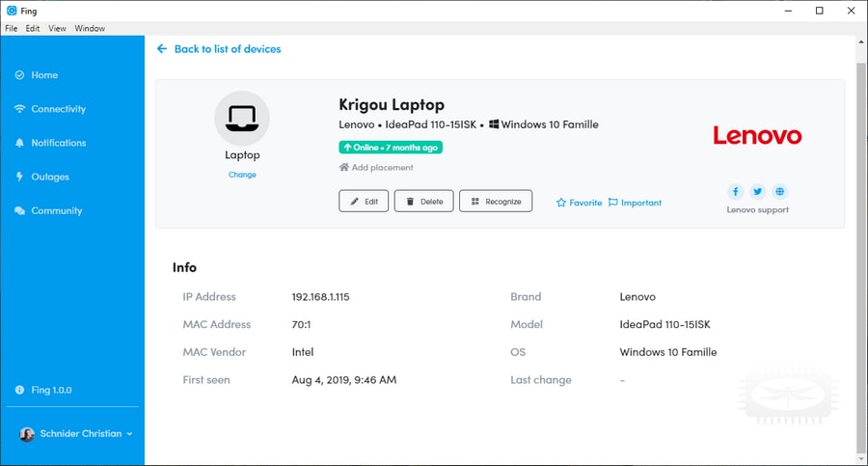Click the Connectivity wifi icon
Image resolution: width=868 pixels, height=466 pixels.
(19, 109)
